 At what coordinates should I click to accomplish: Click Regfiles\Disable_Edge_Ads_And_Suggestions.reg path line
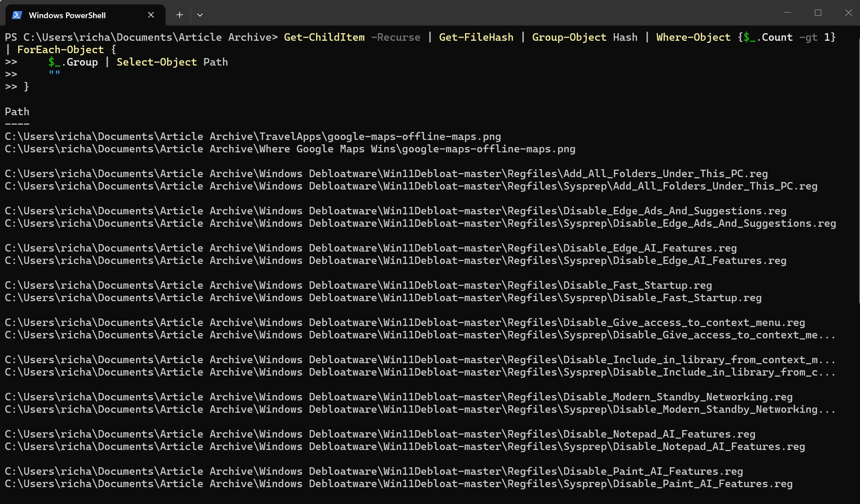pyautogui.click(x=395, y=211)
